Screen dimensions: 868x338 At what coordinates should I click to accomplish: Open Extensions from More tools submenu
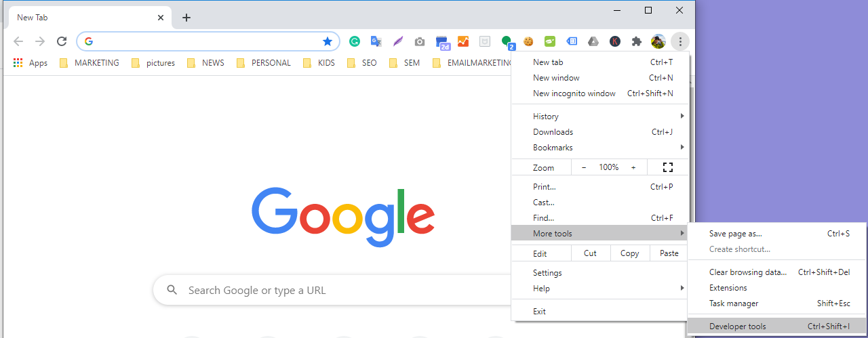coord(776,288)
